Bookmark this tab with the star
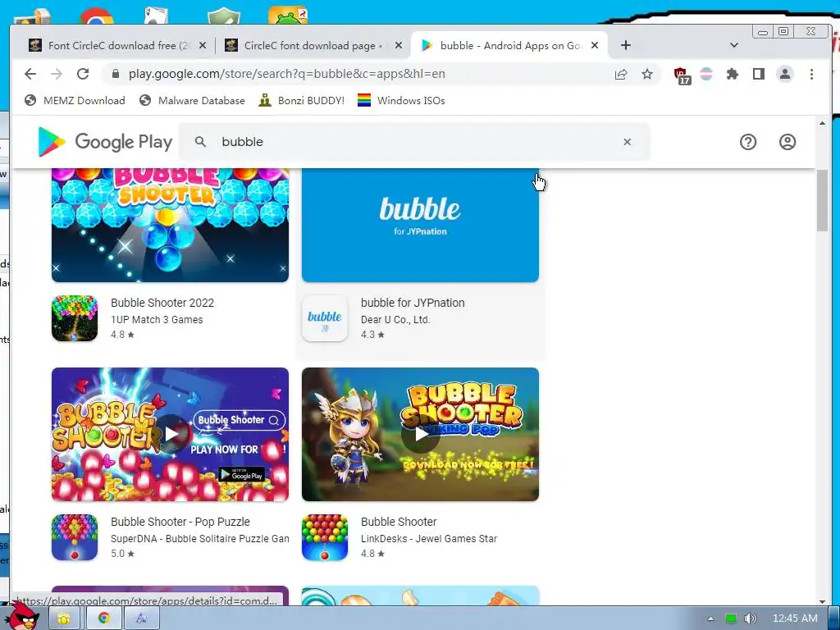The width and height of the screenshot is (840, 630). click(647, 74)
